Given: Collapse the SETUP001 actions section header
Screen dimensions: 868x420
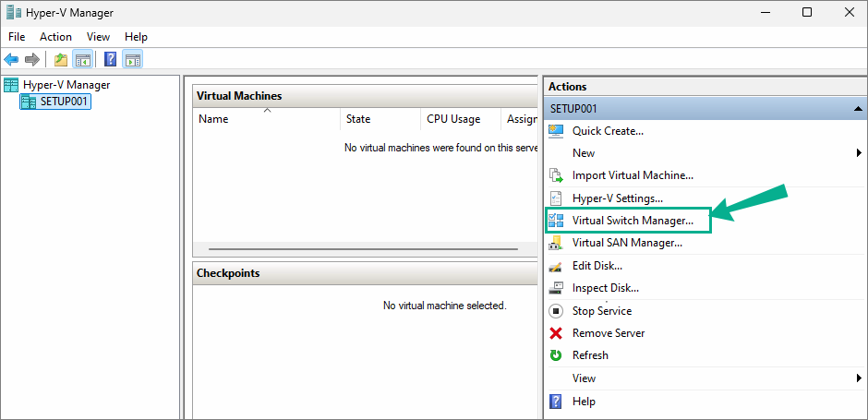Looking at the screenshot, I should tap(703, 109).
